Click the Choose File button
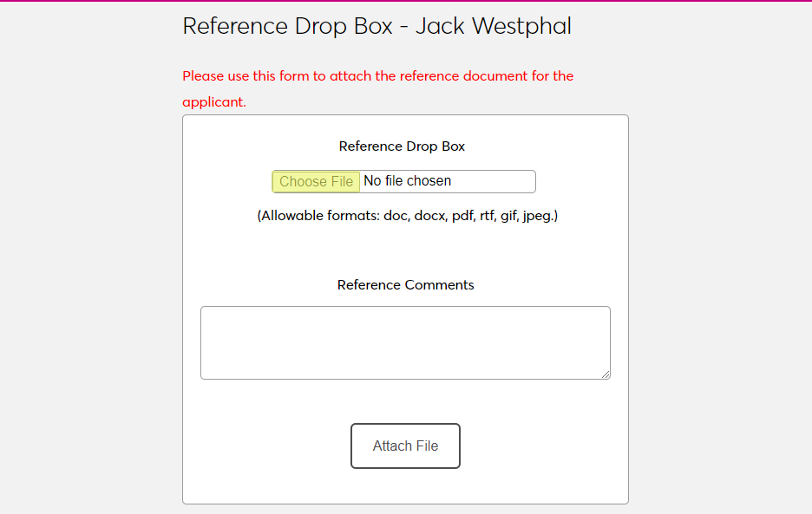The width and height of the screenshot is (812, 514). [x=316, y=181]
